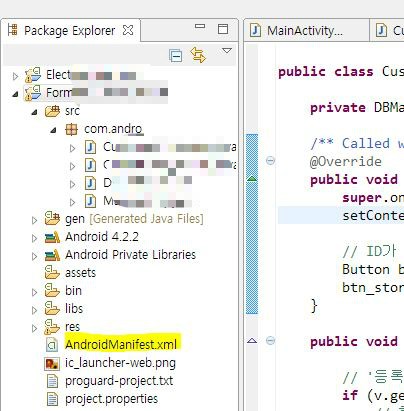Select project.properties file
The height and width of the screenshot is (411, 404).
[x=111, y=399]
